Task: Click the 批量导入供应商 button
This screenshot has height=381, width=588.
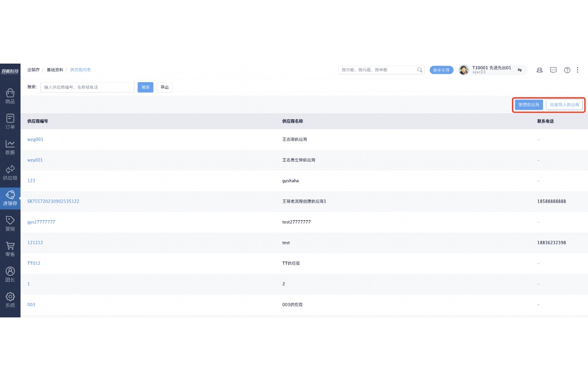Action: point(564,105)
